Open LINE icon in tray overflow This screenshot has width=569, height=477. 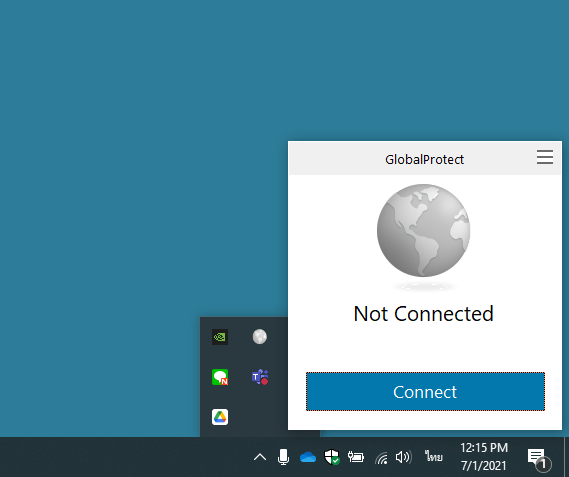coord(220,377)
